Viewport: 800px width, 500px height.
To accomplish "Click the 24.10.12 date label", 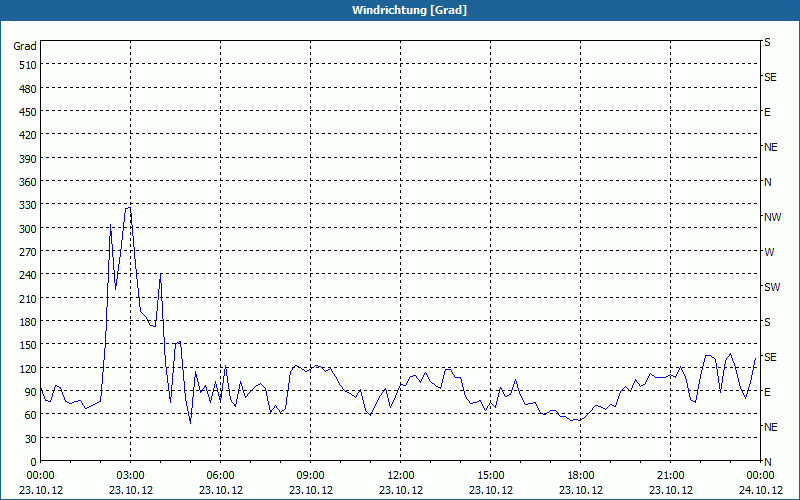I will (760, 490).
